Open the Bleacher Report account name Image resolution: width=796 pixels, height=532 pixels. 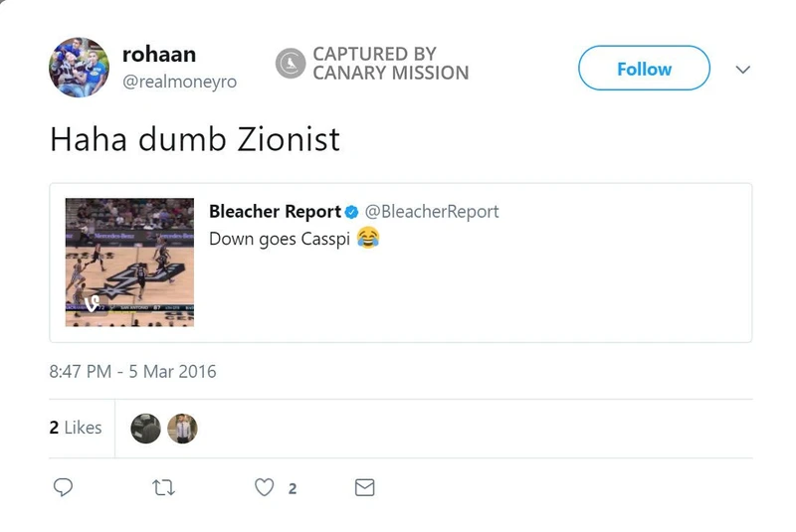point(275,212)
